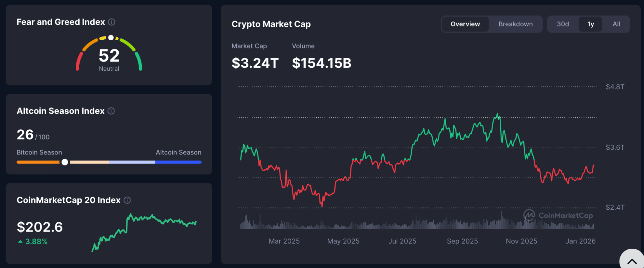Click the blue Altcoin Season segment of the bar

(x=178, y=162)
